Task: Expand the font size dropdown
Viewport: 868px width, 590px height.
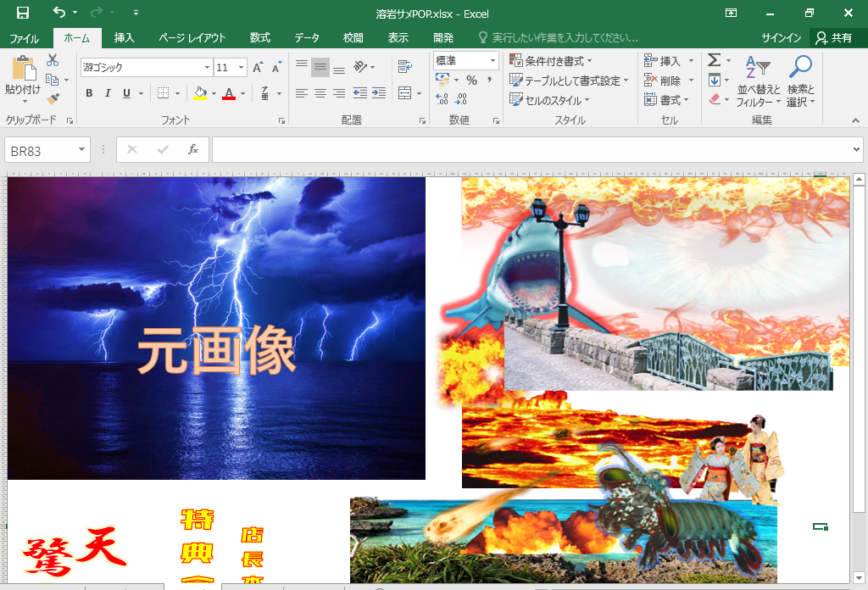Action: pyautogui.click(x=242, y=67)
